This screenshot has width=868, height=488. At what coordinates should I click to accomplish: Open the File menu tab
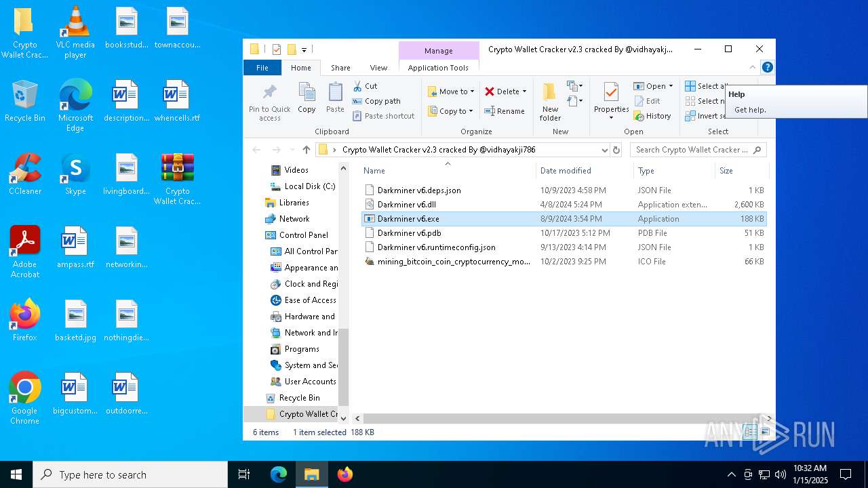coord(262,68)
